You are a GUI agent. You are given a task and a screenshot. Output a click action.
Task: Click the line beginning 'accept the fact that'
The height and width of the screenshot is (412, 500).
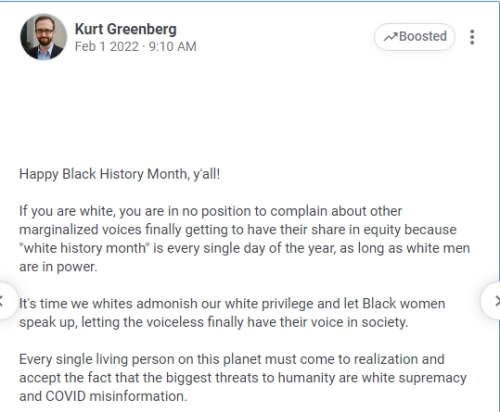(x=243, y=378)
